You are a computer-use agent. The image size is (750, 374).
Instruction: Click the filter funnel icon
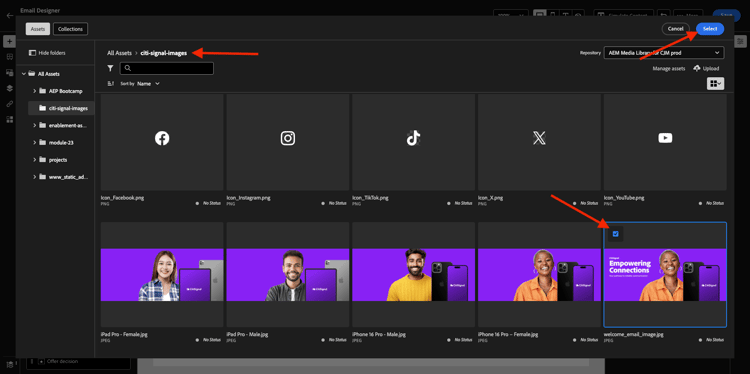(110, 68)
